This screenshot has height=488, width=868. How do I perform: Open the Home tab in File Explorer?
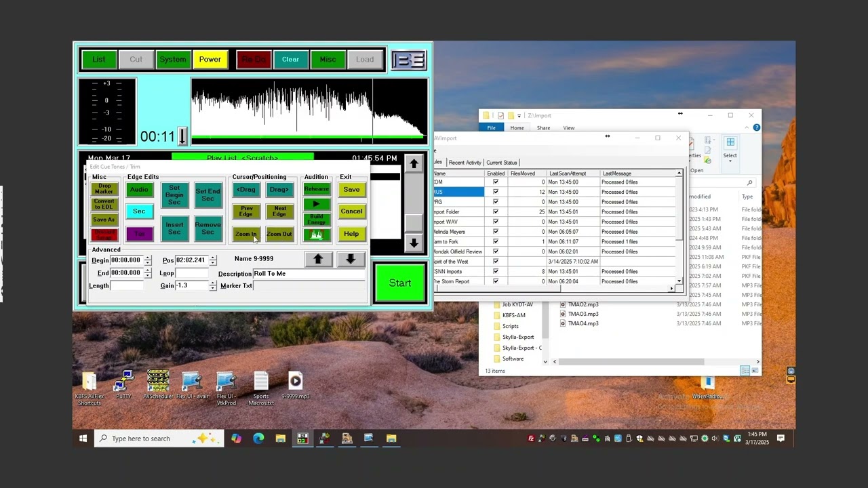click(x=517, y=127)
